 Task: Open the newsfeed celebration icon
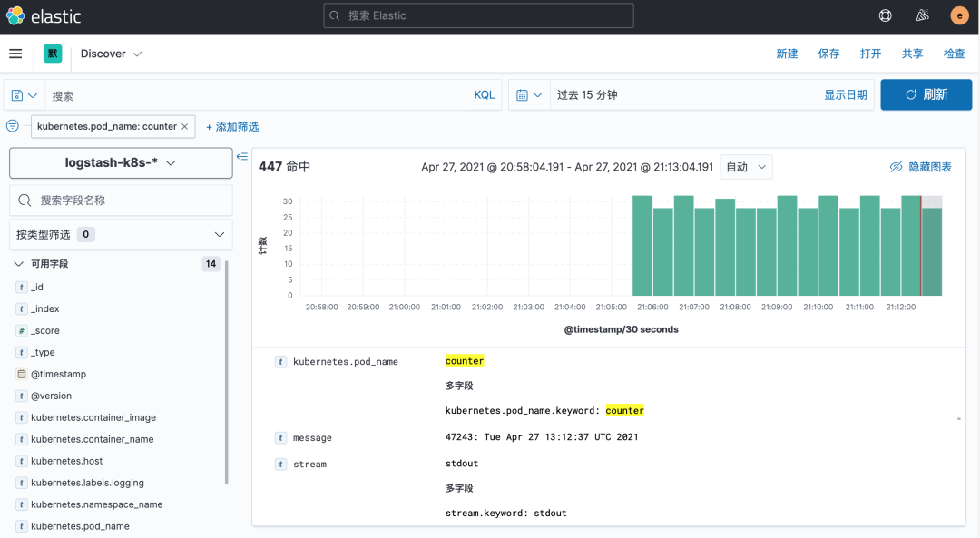click(x=922, y=15)
